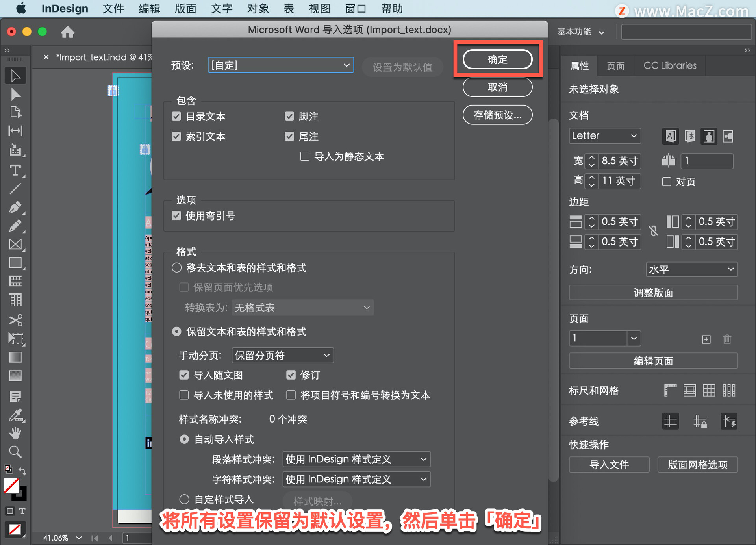Click the Home icon

tap(67, 32)
